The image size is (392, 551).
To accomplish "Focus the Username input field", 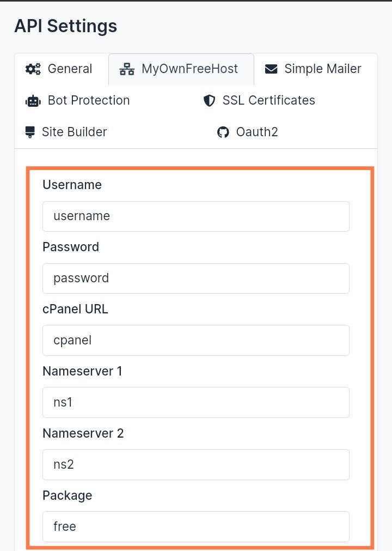I will [x=196, y=216].
